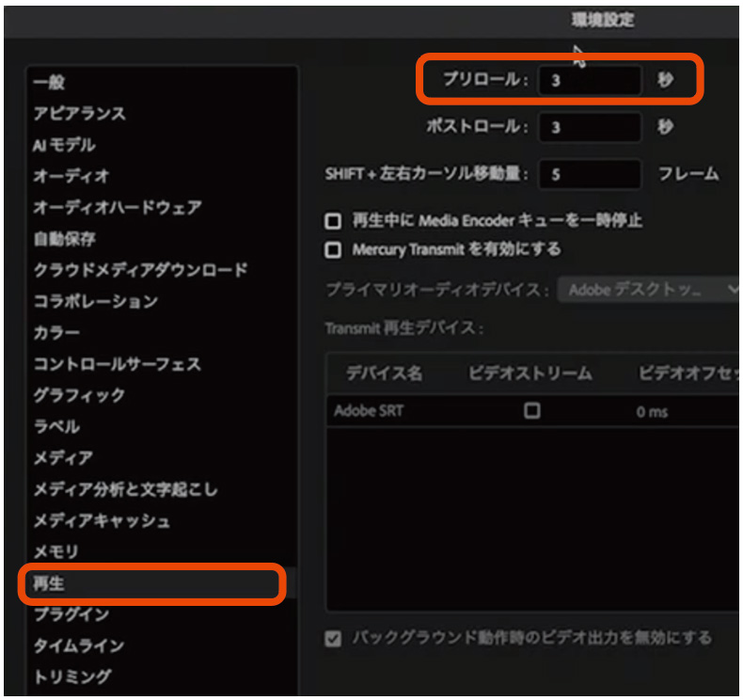Select メディアキャッシュ in the sidebar
Viewport: 743px width, 700px height.
point(103,520)
